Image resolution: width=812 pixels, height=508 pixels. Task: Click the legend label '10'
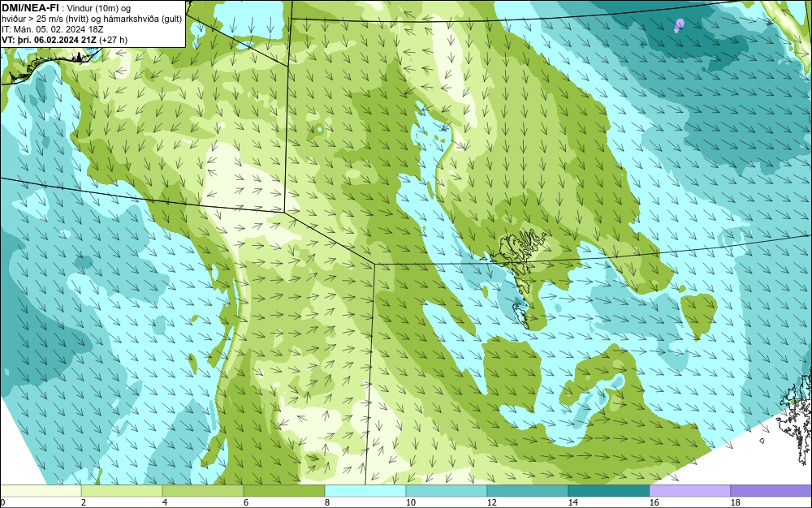pos(411,502)
